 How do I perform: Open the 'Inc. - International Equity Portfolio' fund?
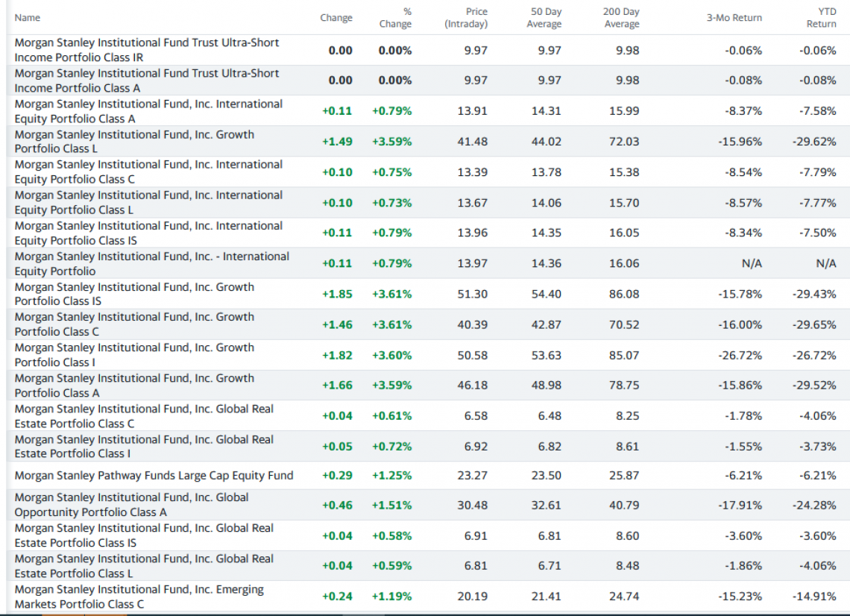click(x=152, y=263)
